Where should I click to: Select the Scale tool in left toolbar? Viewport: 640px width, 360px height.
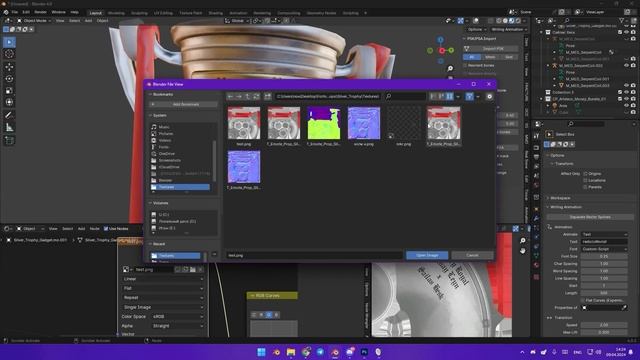9,91
